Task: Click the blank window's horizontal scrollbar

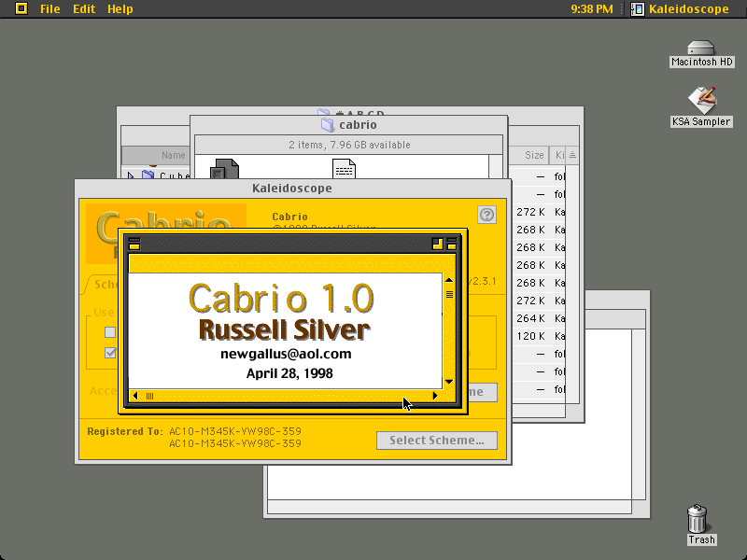Action: (x=450, y=507)
